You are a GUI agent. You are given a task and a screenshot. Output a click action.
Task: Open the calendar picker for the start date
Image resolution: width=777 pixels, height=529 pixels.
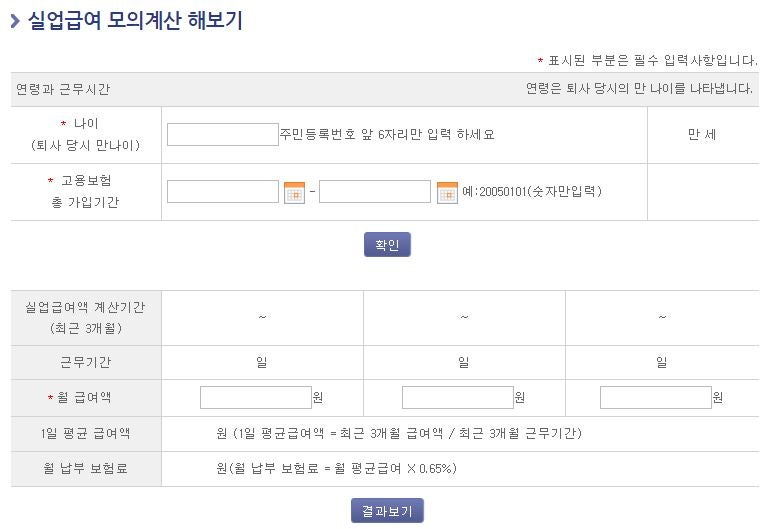click(x=294, y=193)
